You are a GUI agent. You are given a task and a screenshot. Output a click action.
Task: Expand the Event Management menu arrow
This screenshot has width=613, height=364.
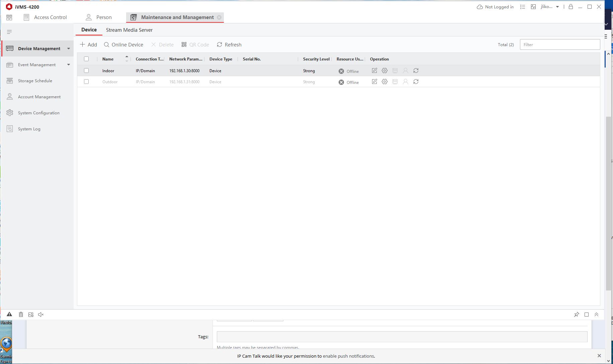(x=69, y=65)
